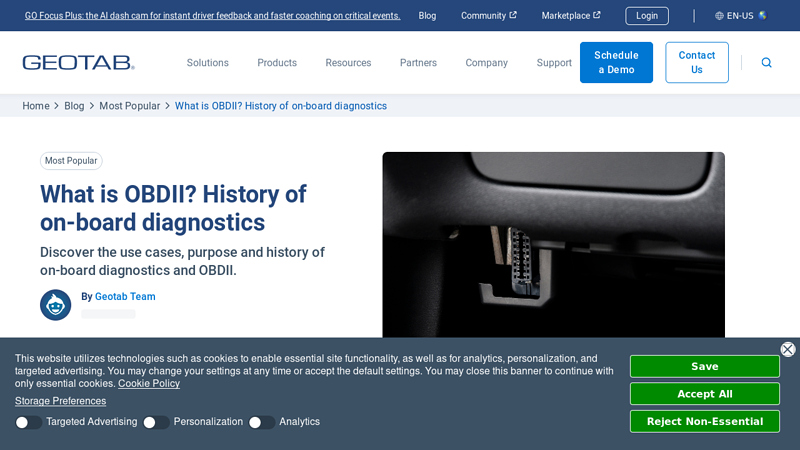Image resolution: width=800 pixels, height=450 pixels.
Task: Go to Blog in breadcrumb
Action: click(74, 106)
